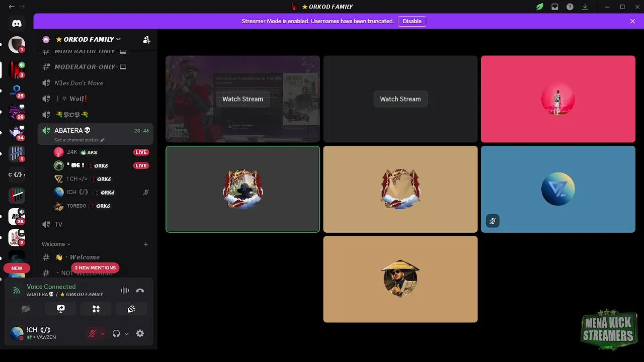Click Voice Connected status text
The image size is (644, 362).
pyautogui.click(x=51, y=287)
